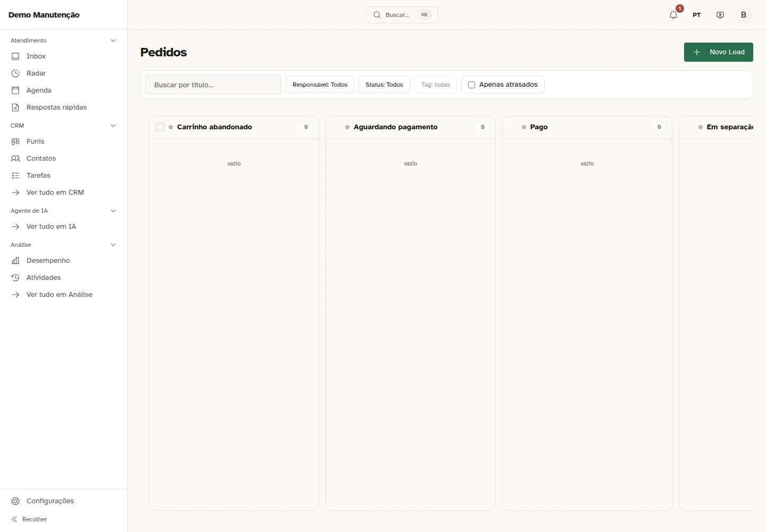Check the Carrinho abandonado column select box
The width and height of the screenshot is (766, 532).
click(x=160, y=127)
